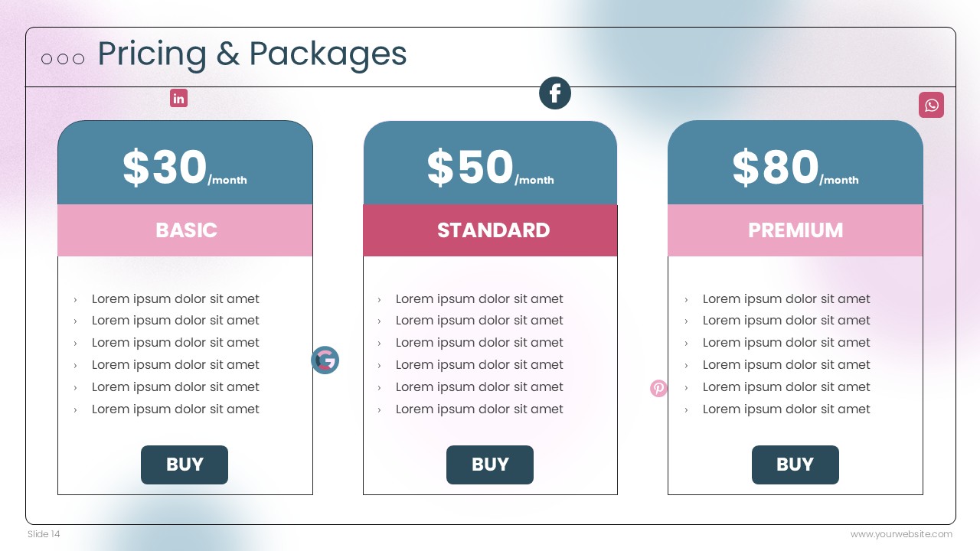The image size is (980, 551).
Task: Click the LinkedIn icon above Basic card
Action: 178,98
